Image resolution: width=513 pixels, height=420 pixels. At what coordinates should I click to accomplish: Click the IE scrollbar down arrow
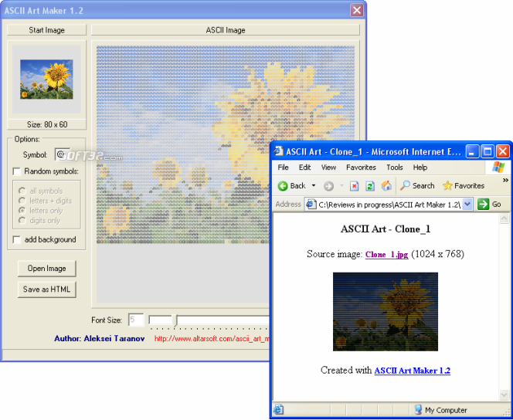click(x=505, y=395)
